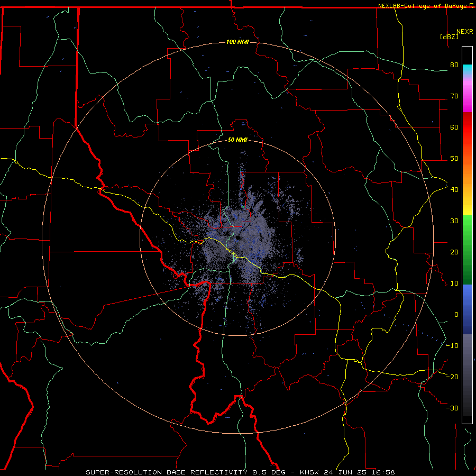Click the 30 value on the dBZ scale
Viewport: 476px width, 476px height.
tap(454, 221)
